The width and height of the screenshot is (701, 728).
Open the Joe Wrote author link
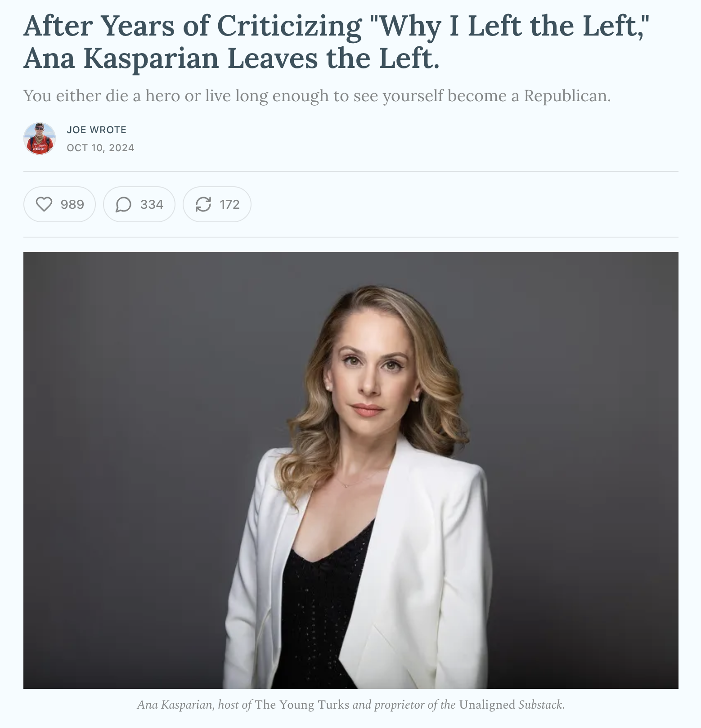[96, 130]
